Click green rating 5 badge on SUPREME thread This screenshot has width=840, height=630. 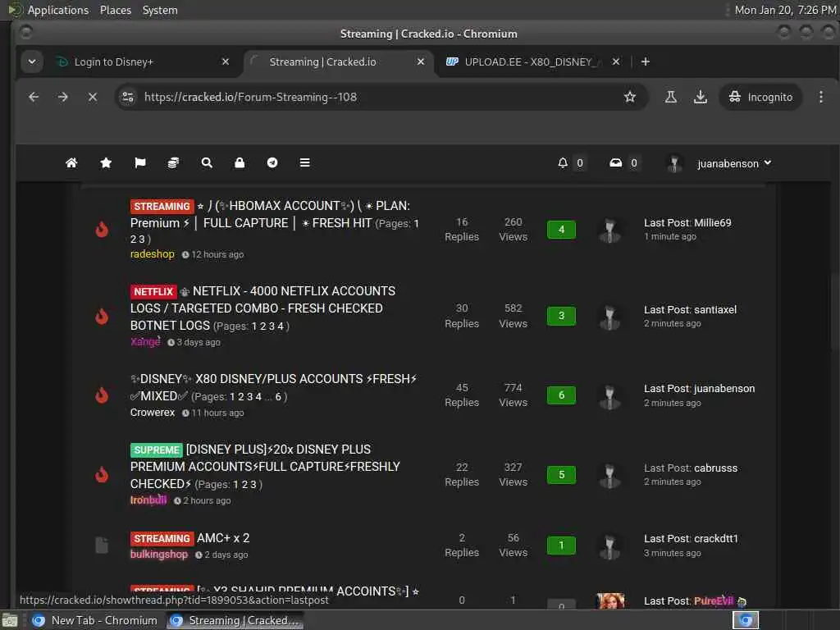click(x=561, y=475)
